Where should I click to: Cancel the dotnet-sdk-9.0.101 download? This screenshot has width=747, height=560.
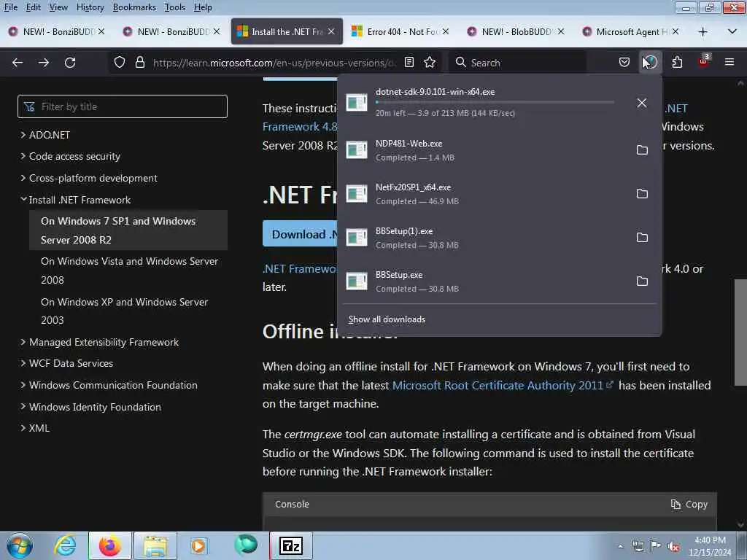642,102
